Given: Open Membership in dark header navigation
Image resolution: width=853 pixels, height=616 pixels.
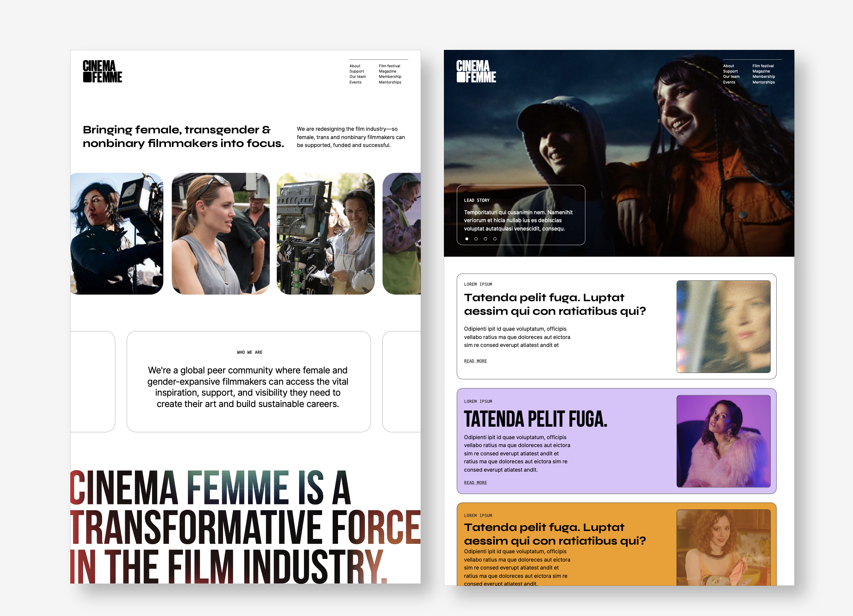Looking at the screenshot, I should tap(763, 76).
